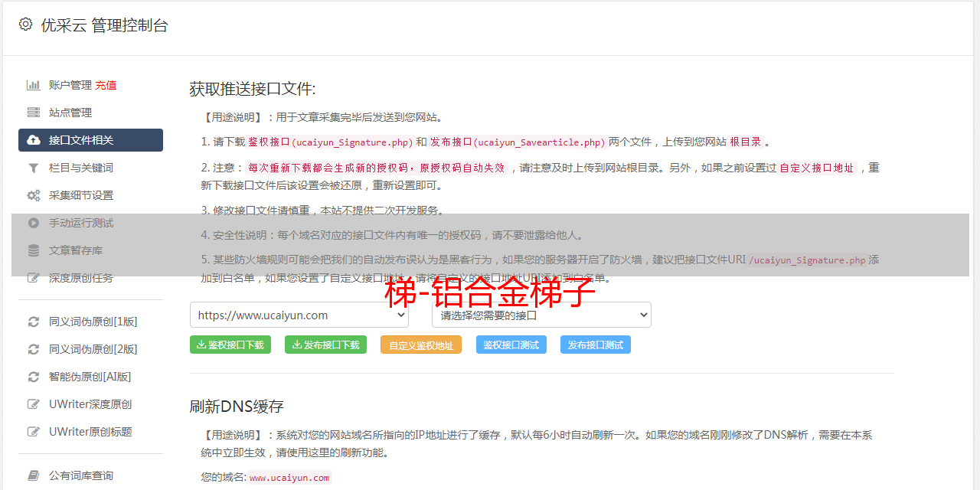Viewport: 980px width, 490px height.
Task: Click the /ucaiyun_Signature.php URI text
Action: pyautogui.click(x=808, y=260)
